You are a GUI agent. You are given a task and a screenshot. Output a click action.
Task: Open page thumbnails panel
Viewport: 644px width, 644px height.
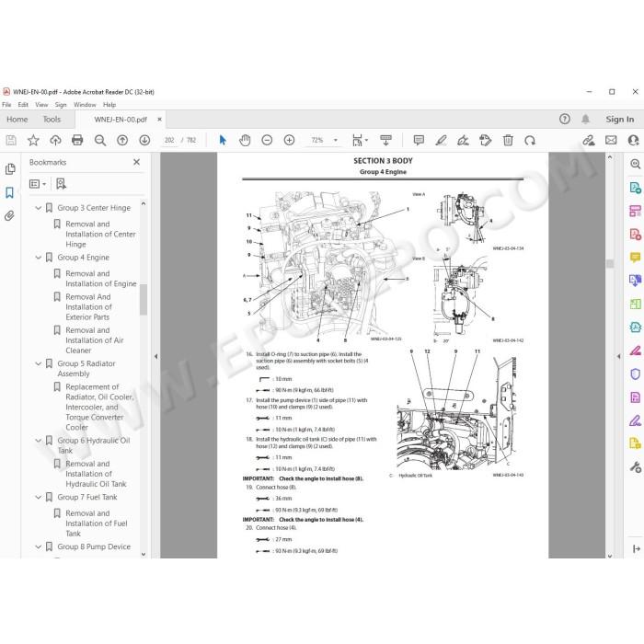10,169
